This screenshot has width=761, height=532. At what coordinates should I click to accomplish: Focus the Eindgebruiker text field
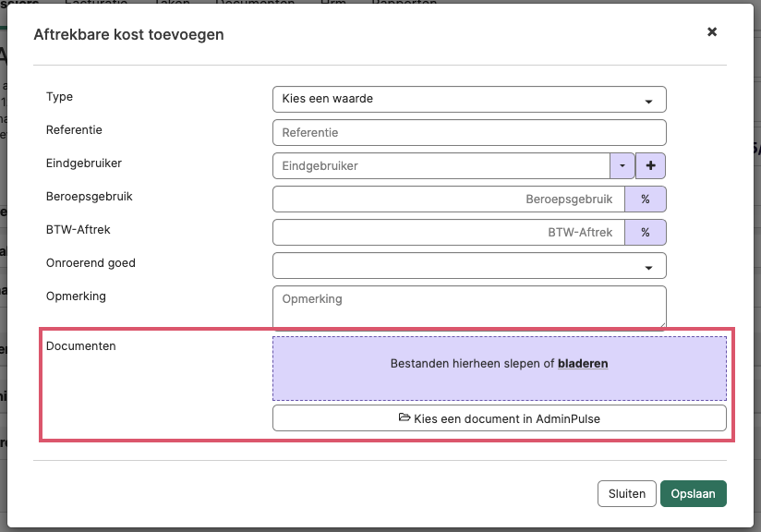point(441,166)
